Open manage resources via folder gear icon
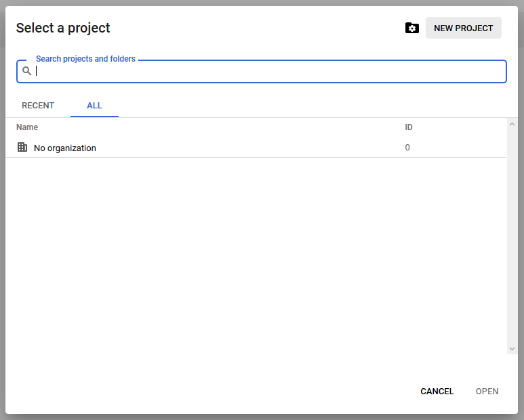524x420 pixels. [411, 28]
